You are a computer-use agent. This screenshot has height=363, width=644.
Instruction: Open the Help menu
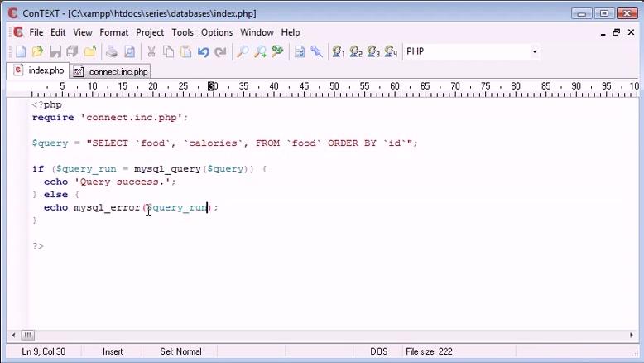(x=291, y=32)
